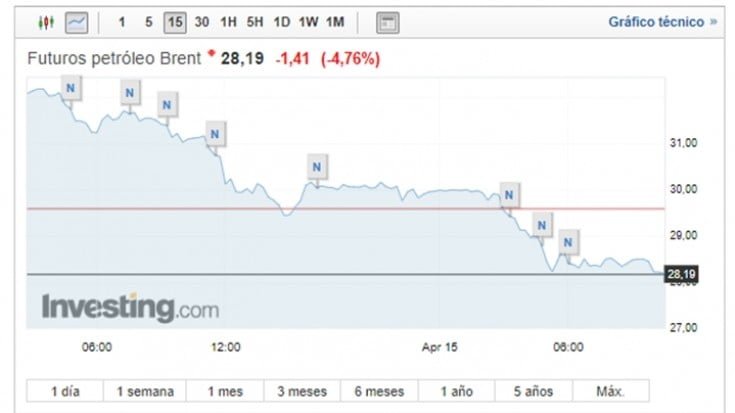Switch to the 1D interval
This screenshot has height=413, width=735.
click(281, 21)
